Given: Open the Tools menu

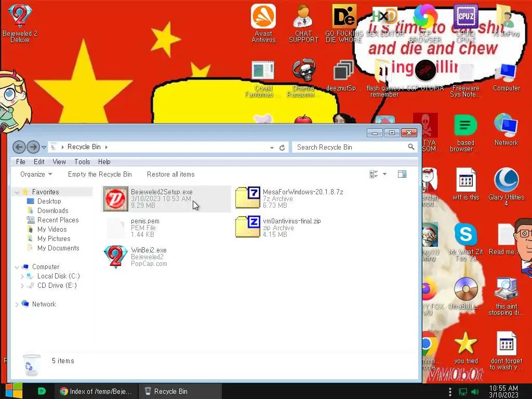Looking at the screenshot, I should point(82,162).
